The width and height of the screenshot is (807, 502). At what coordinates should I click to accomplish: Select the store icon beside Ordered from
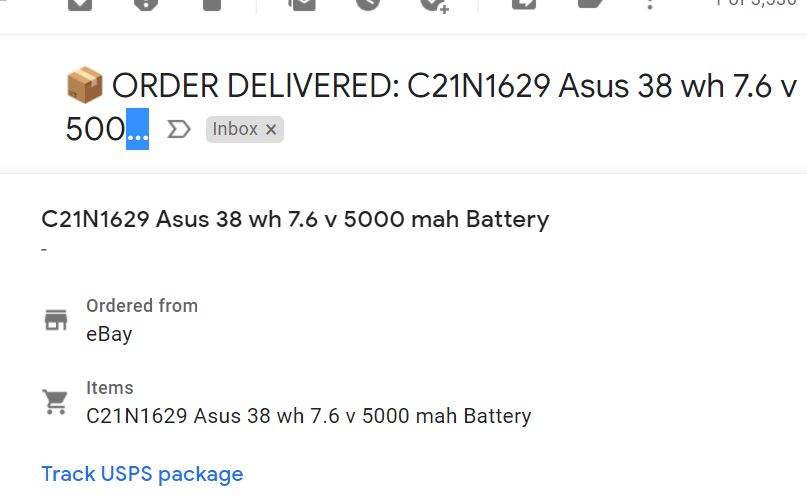coord(56,320)
